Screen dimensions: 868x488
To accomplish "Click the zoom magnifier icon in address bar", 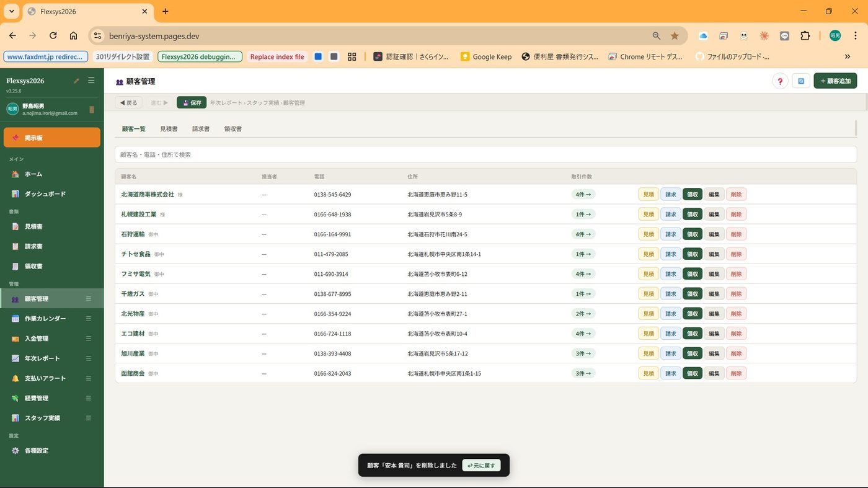I will 656,36.
